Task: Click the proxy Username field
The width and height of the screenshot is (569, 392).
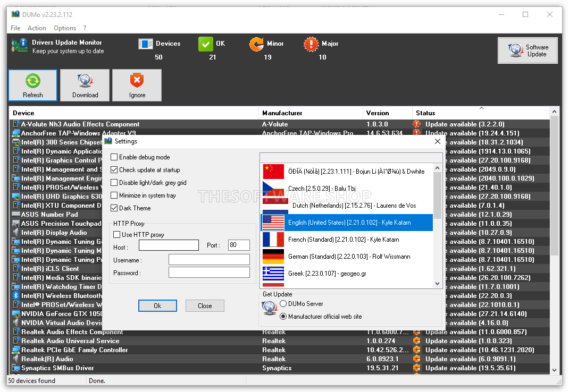Action: [x=209, y=260]
